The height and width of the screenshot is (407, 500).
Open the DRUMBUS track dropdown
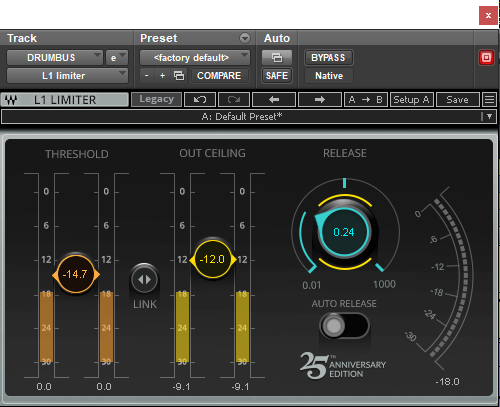coord(54,58)
